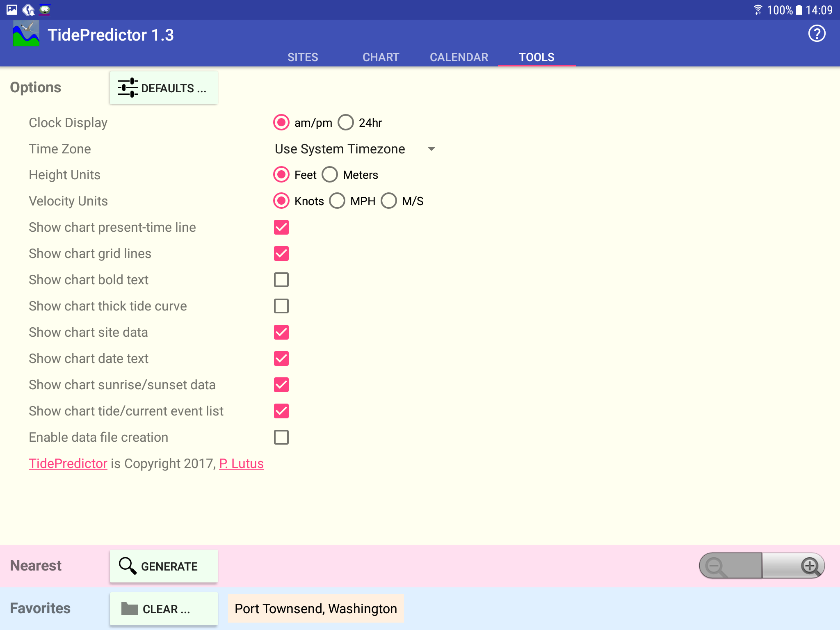Select Port Townsend, Washington favorite
This screenshot has height=630, width=840.
(x=316, y=609)
